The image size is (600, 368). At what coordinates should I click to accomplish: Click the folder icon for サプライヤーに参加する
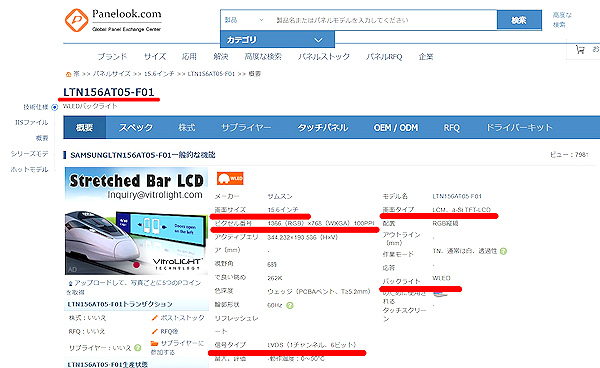pos(155,343)
